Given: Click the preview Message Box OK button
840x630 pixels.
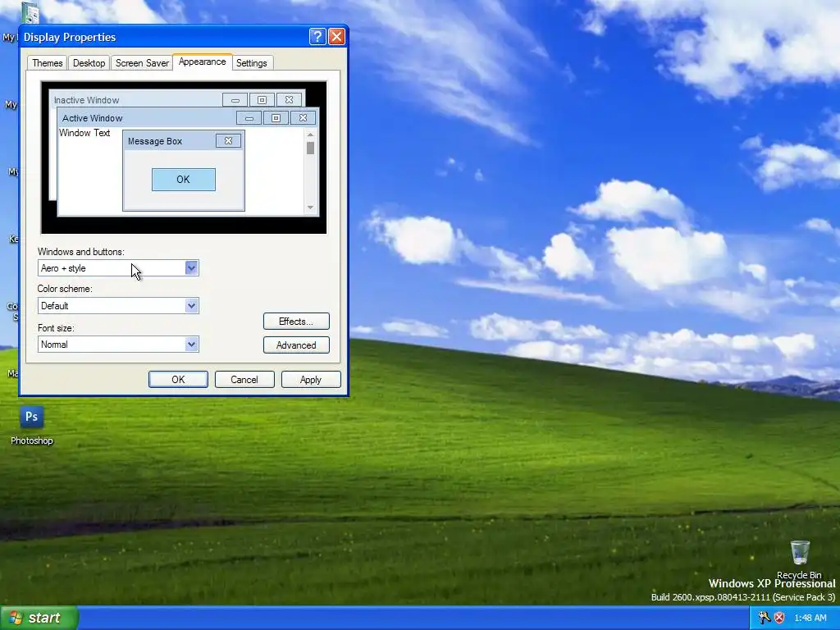Looking at the screenshot, I should coord(183,180).
